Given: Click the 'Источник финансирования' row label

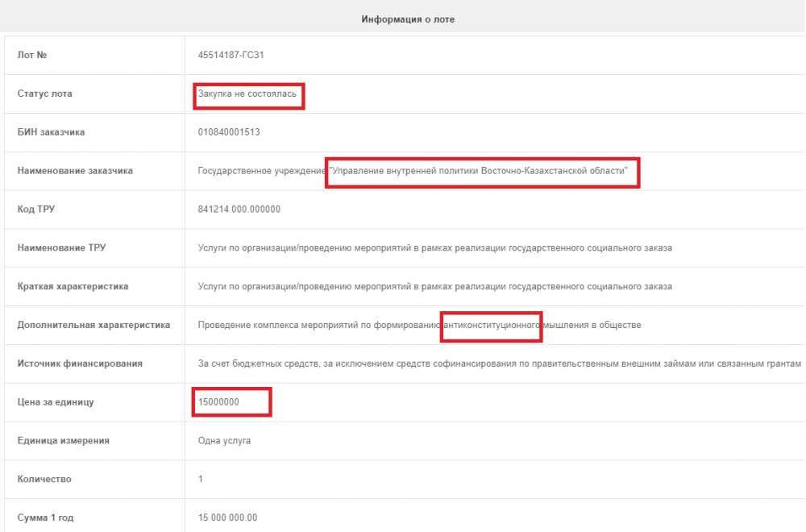Looking at the screenshot, I should pyautogui.click(x=80, y=364).
